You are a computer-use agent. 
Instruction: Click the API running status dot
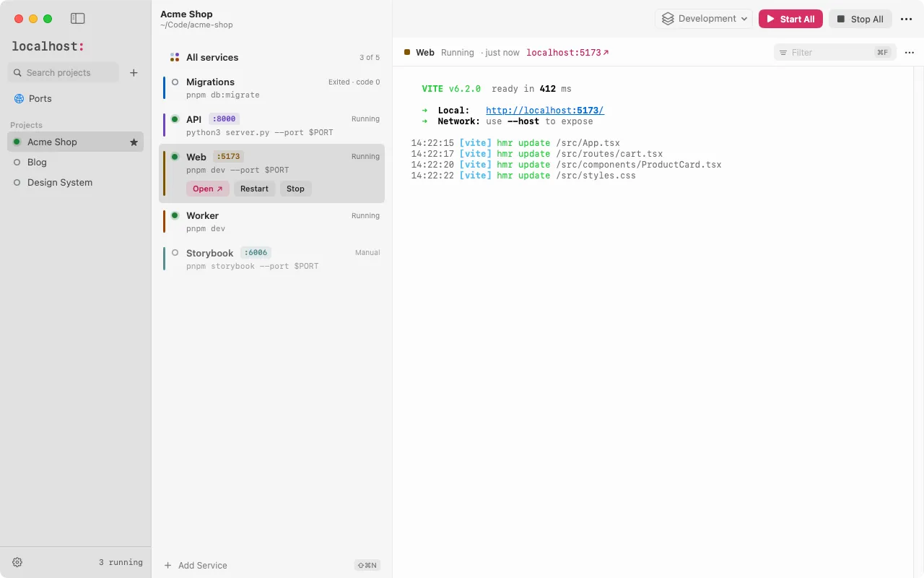pyautogui.click(x=175, y=119)
